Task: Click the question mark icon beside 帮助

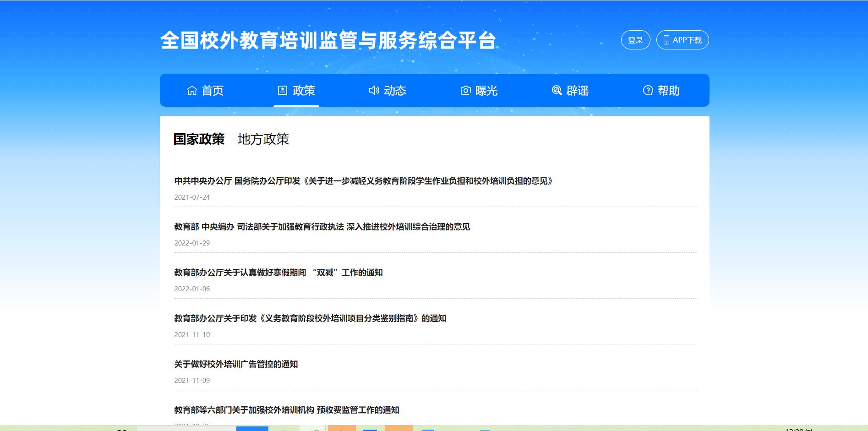Action: 648,91
